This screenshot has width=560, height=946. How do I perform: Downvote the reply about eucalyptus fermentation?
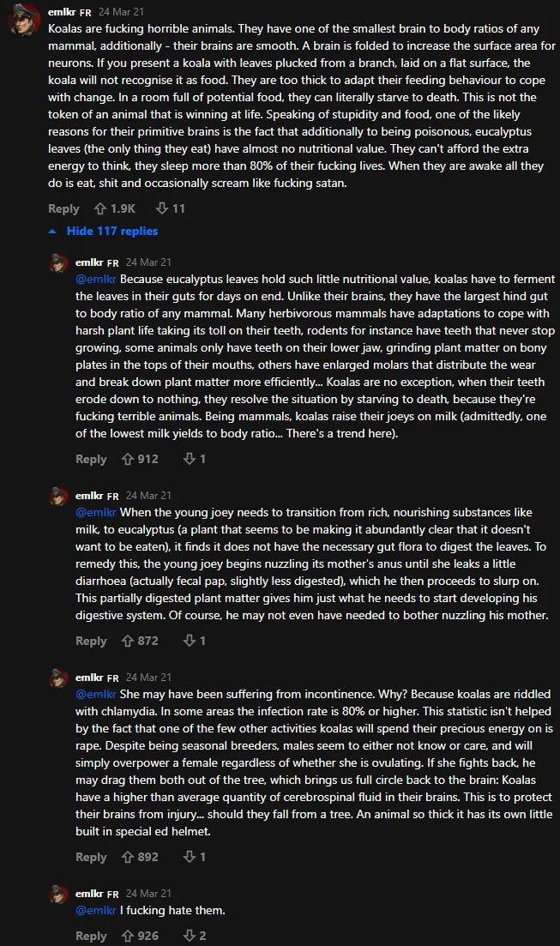point(189,459)
